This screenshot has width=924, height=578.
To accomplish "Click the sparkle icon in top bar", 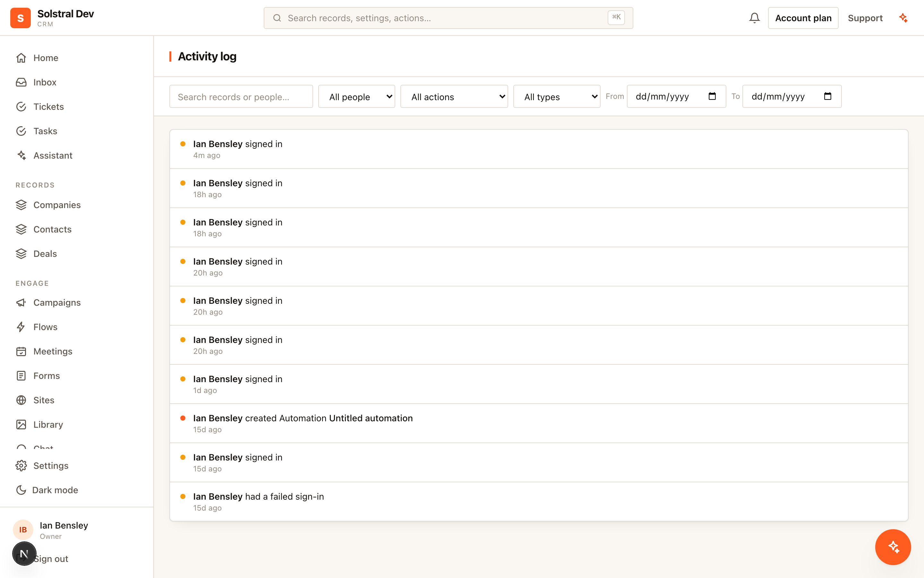I will 903,18.
